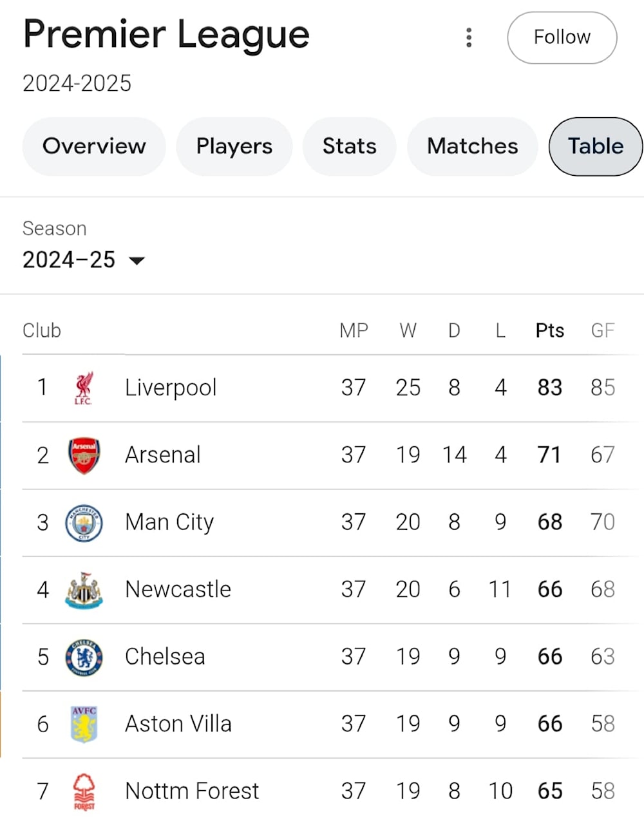The image size is (644, 823).
Task: Click the Newcastle club crest
Action: tap(84, 590)
